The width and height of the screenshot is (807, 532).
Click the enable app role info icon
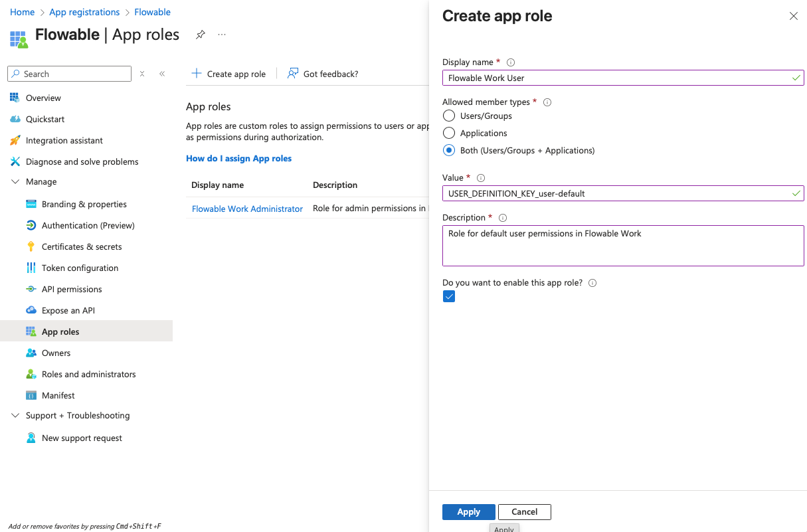click(592, 283)
